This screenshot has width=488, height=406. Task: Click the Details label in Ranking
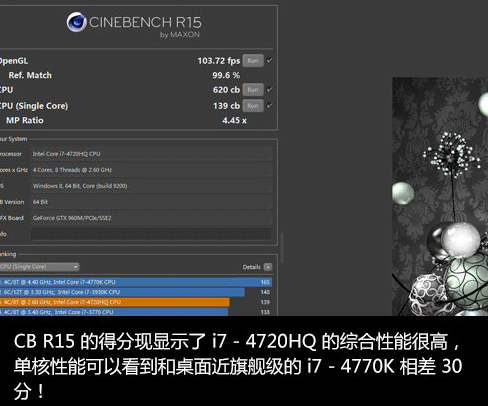coord(251,267)
